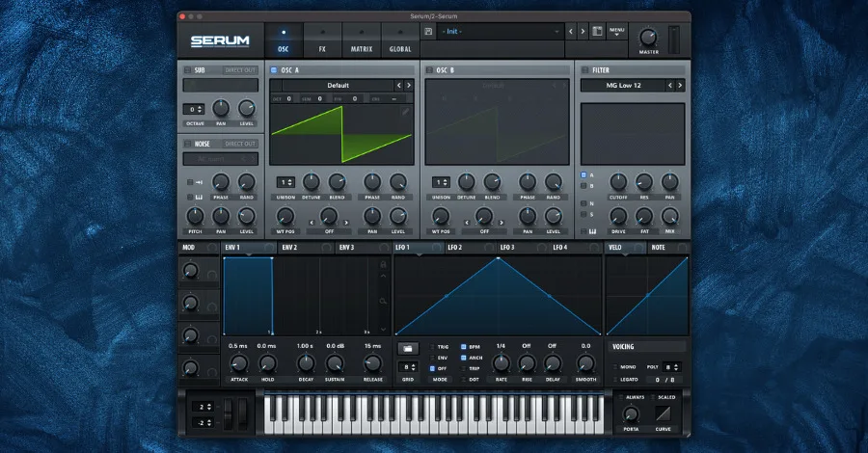Click SUB DIRECT OUT button
868x453 pixels.
[x=240, y=70]
